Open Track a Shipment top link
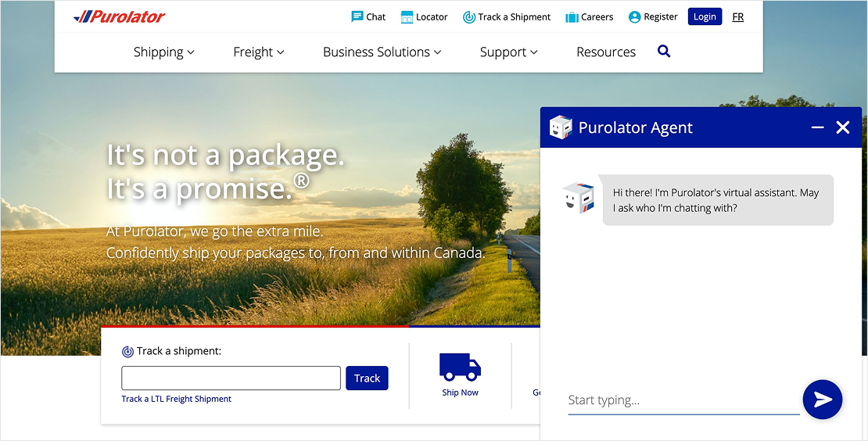 click(515, 17)
